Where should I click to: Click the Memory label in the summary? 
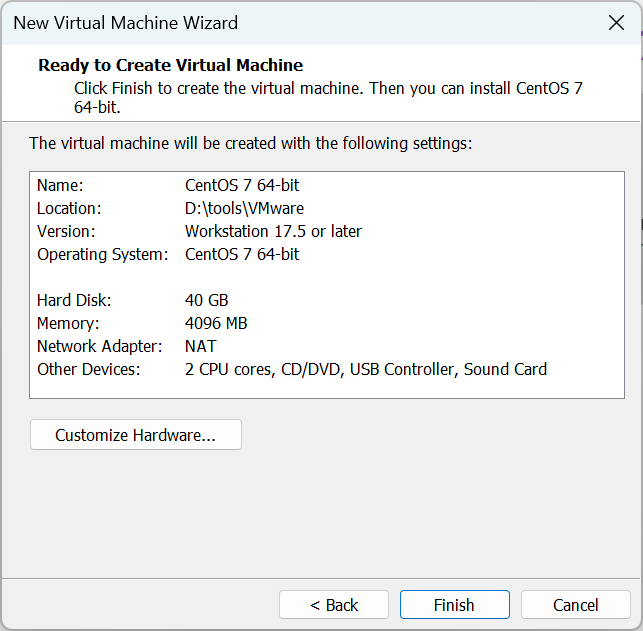tap(68, 323)
